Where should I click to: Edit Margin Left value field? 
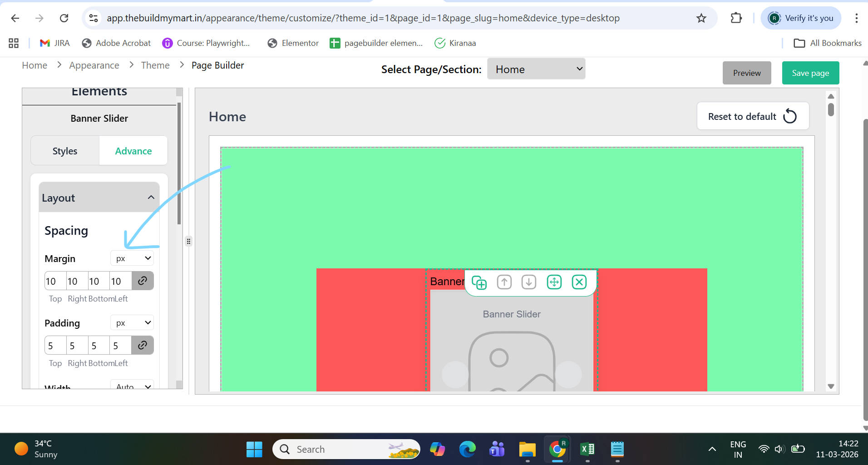(x=121, y=281)
